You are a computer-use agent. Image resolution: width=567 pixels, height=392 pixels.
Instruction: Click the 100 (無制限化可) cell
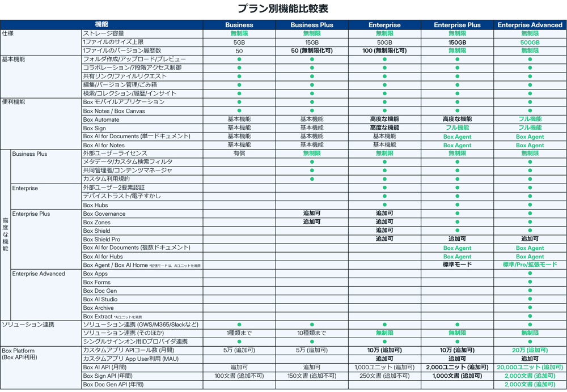pyautogui.click(x=384, y=50)
